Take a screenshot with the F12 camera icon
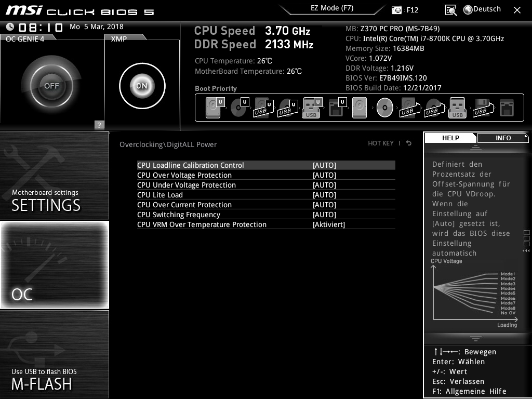 coord(396,10)
